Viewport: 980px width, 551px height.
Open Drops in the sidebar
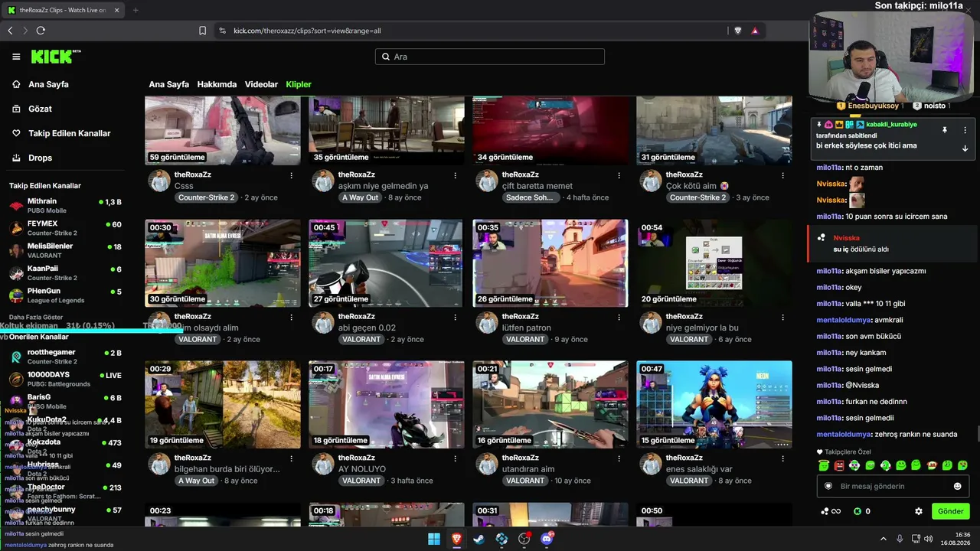click(41, 158)
